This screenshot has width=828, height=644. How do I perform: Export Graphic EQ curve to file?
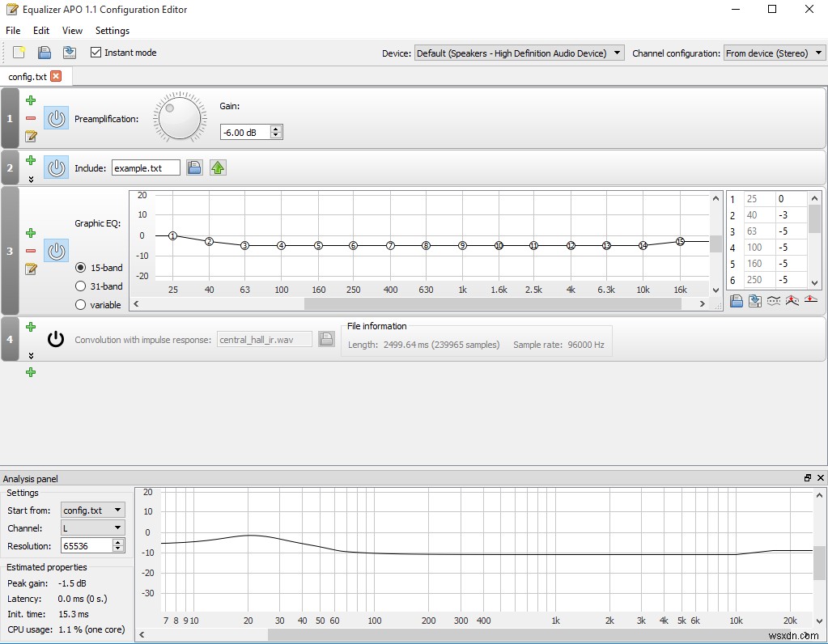tap(754, 301)
